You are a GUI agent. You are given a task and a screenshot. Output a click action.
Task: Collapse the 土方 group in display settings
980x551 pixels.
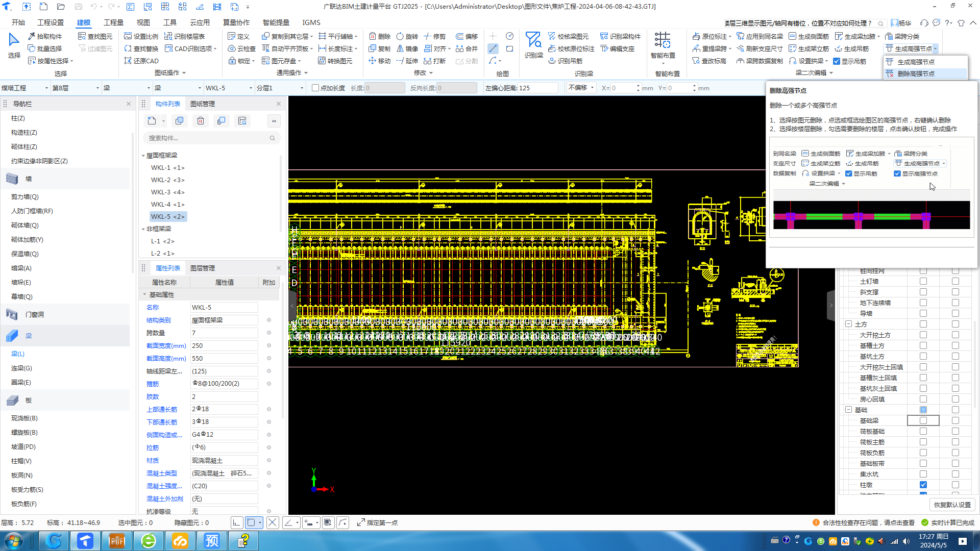(x=848, y=324)
